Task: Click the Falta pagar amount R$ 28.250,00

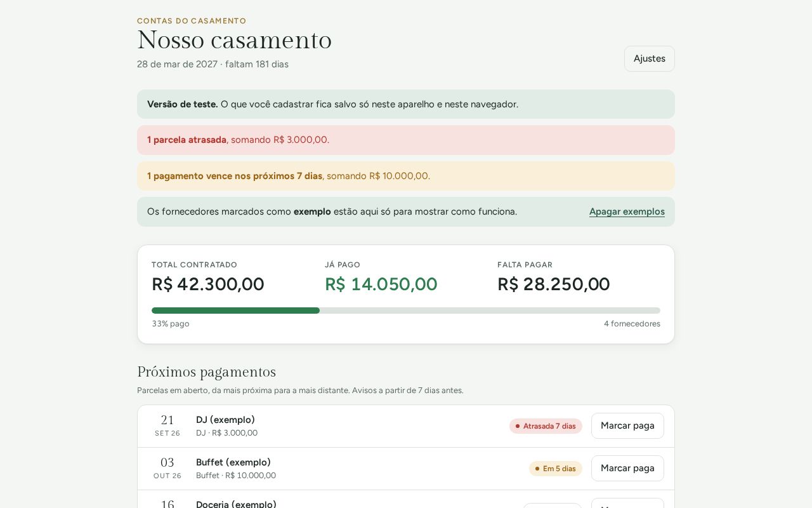Action: [x=554, y=284]
